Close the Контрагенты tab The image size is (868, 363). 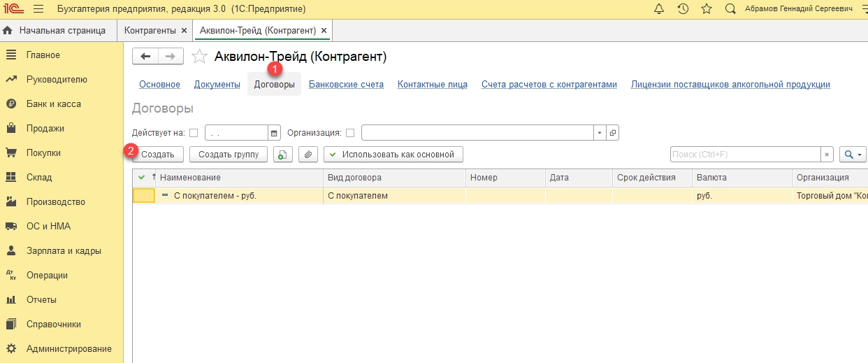pyautogui.click(x=184, y=31)
